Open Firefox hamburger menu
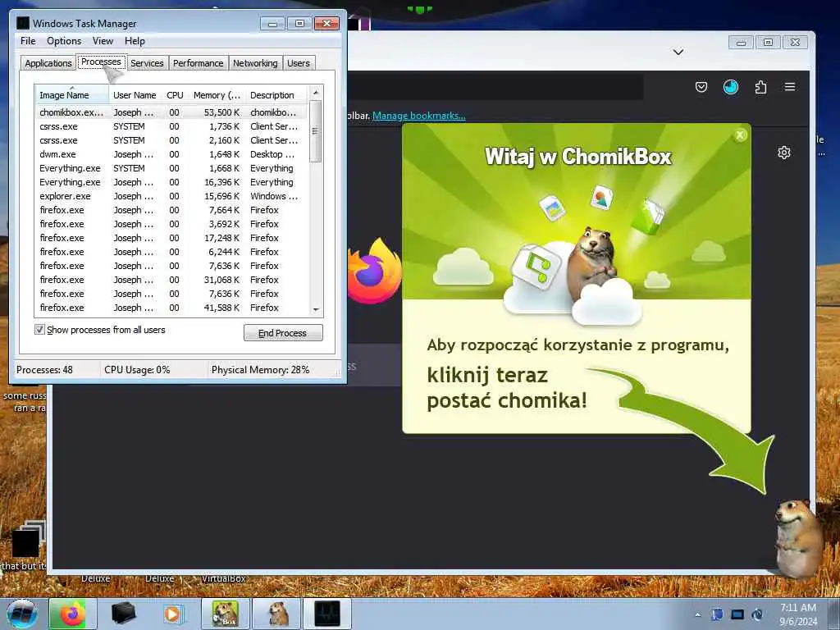The height and width of the screenshot is (630, 840). tap(790, 87)
